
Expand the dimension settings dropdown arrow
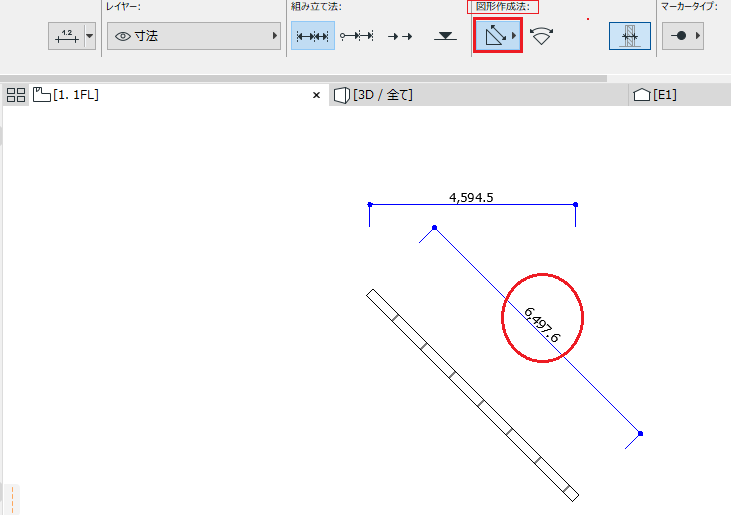point(90,36)
